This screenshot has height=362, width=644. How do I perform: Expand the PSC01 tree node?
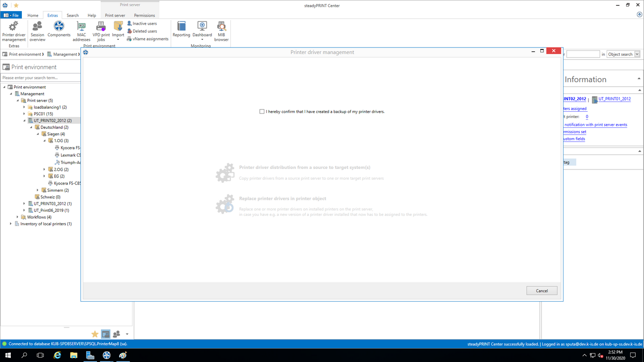pyautogui.click(x=25, y=114)
